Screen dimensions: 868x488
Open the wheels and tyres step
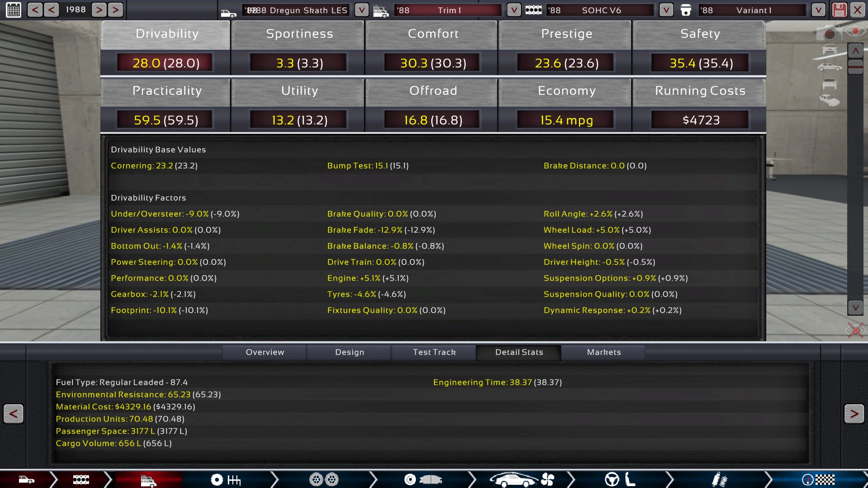[x=324, y=479]
